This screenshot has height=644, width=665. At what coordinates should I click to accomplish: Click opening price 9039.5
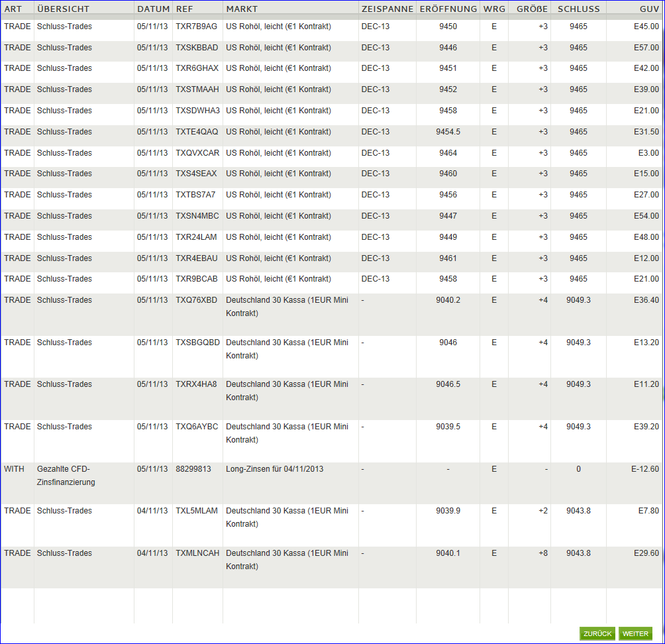[x=448, y=427]
